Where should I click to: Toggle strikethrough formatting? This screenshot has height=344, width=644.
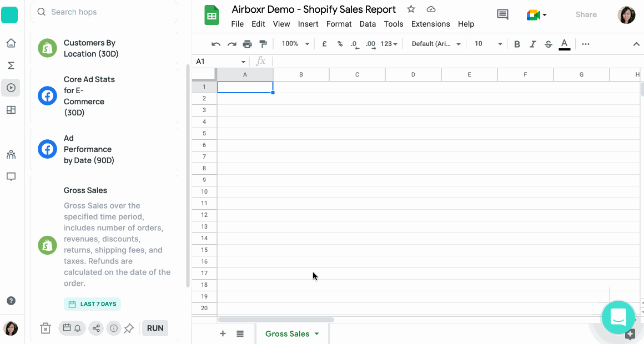[x=549, y=44]
